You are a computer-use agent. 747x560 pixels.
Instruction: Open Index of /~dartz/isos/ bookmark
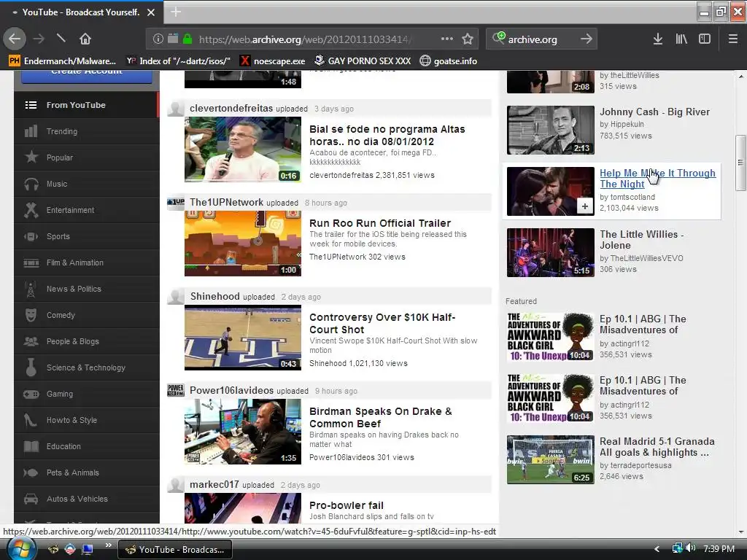pyautogui.click(x=178, y=61)
